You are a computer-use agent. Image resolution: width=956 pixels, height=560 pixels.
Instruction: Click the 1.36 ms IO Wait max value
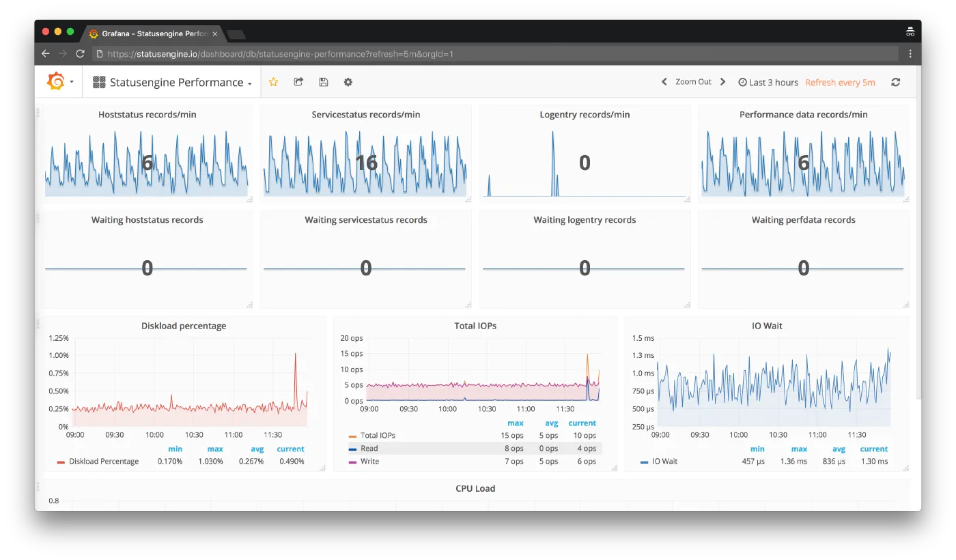coord(793,462)
